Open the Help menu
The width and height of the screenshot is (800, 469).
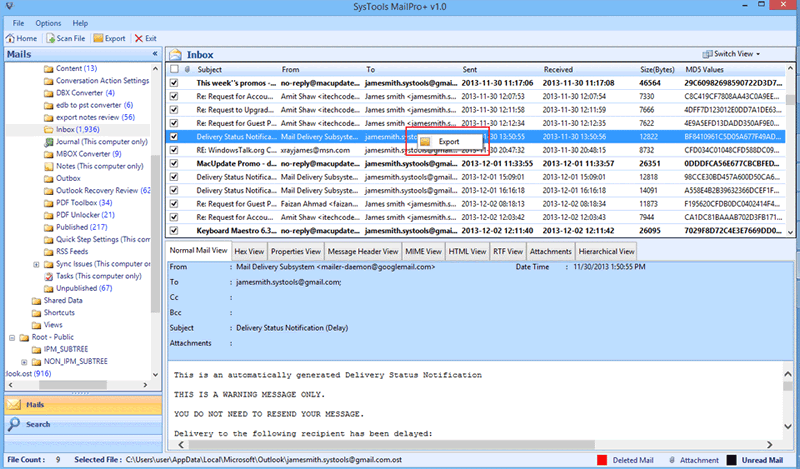[80, 23]
